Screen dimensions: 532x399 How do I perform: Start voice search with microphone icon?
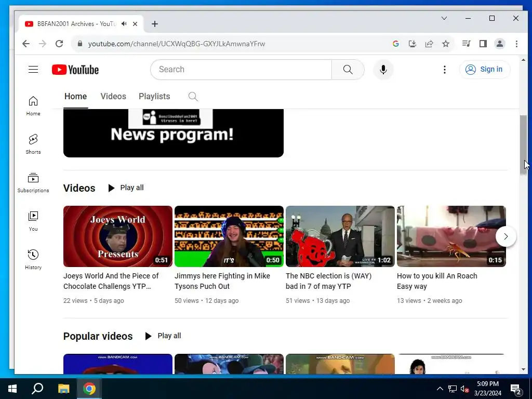383,70
